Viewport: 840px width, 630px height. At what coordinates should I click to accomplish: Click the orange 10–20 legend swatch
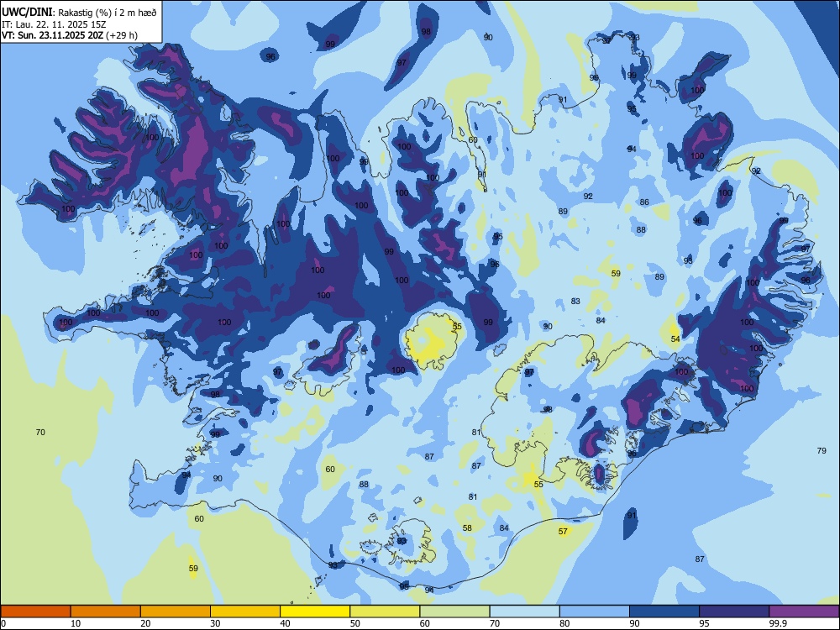click(106, 612)
